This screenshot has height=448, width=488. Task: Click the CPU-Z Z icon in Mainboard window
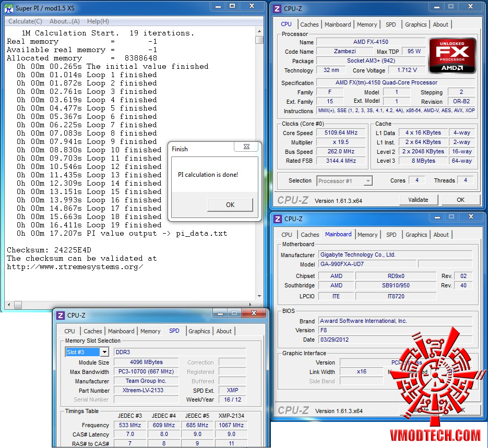pyautogui.click(x=277, y=219)
